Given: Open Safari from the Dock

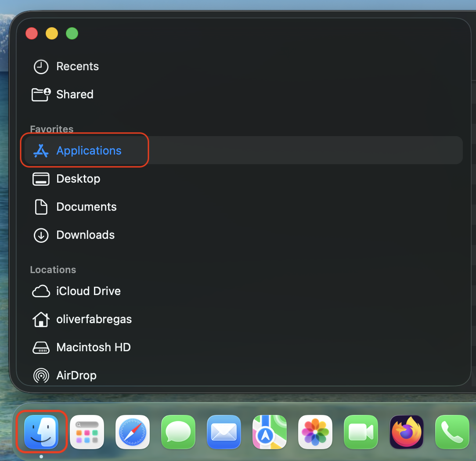Looking at the screenshot, I should 133,432.
